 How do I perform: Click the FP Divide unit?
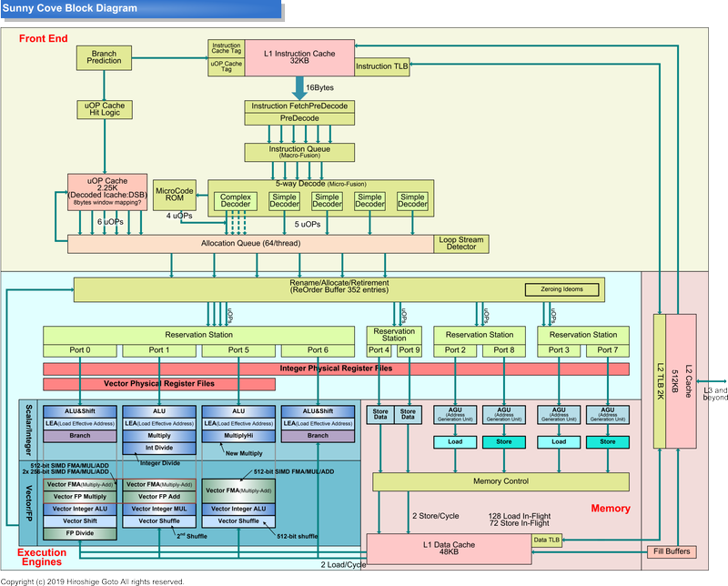(x=80, y=533)
